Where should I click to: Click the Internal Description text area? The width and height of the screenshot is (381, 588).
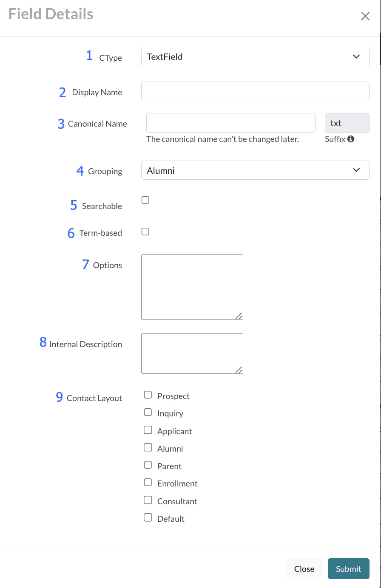point(192,353)
